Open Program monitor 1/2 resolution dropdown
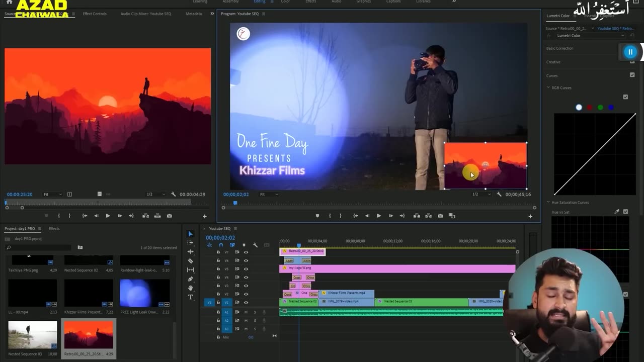This screenshot has width=644, height=362. coord(481,194)
